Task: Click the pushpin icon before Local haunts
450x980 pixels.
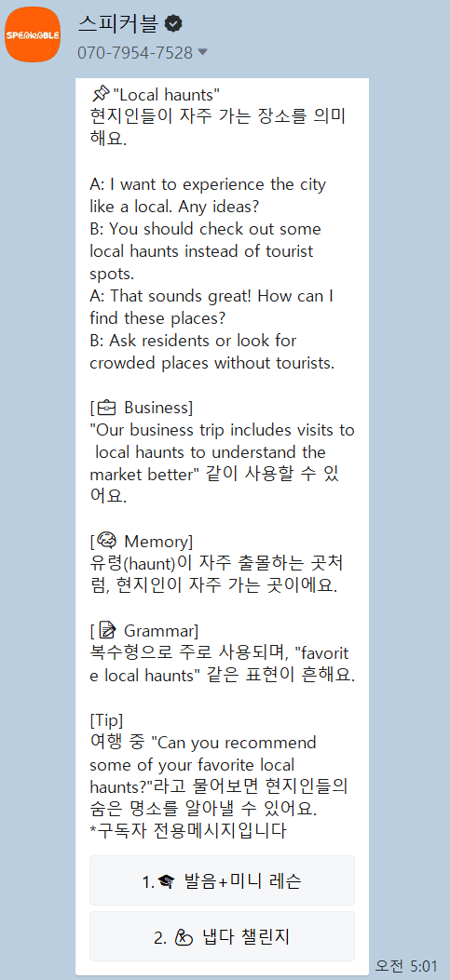Action: [100, 94]
